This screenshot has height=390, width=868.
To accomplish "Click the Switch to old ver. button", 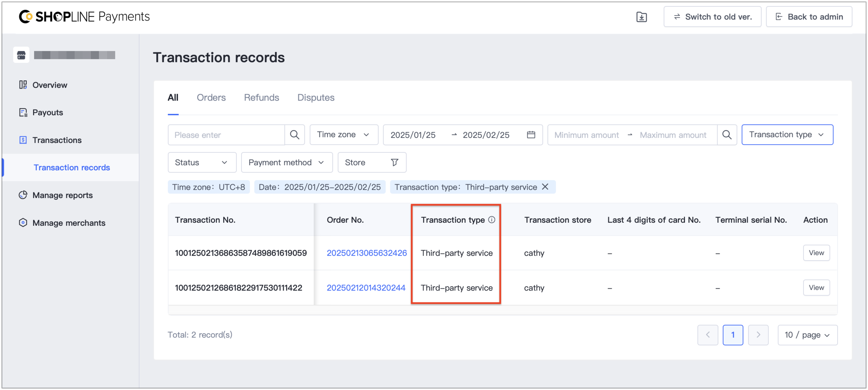I will (712, 17).
